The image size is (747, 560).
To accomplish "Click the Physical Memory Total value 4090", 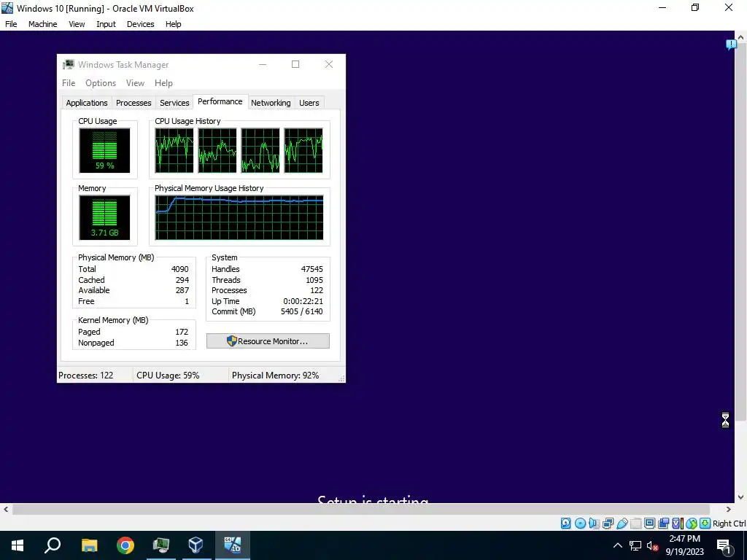I will tap(180, 269).
